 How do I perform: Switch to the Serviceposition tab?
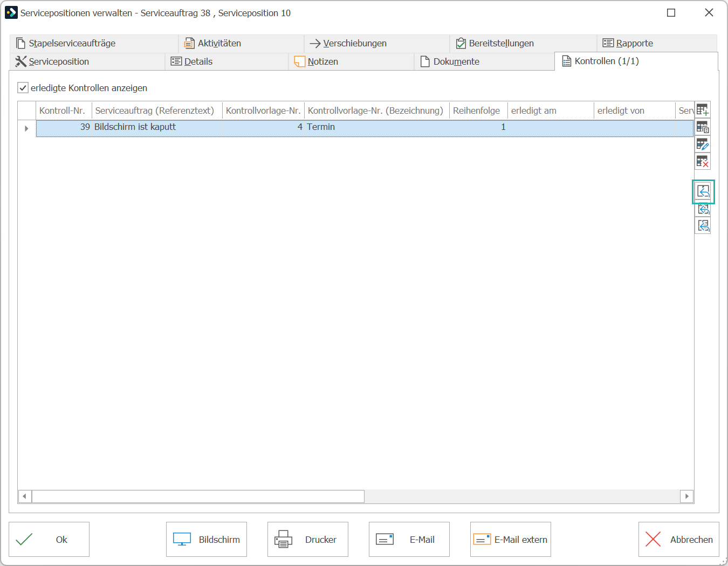tap(87, 61)
